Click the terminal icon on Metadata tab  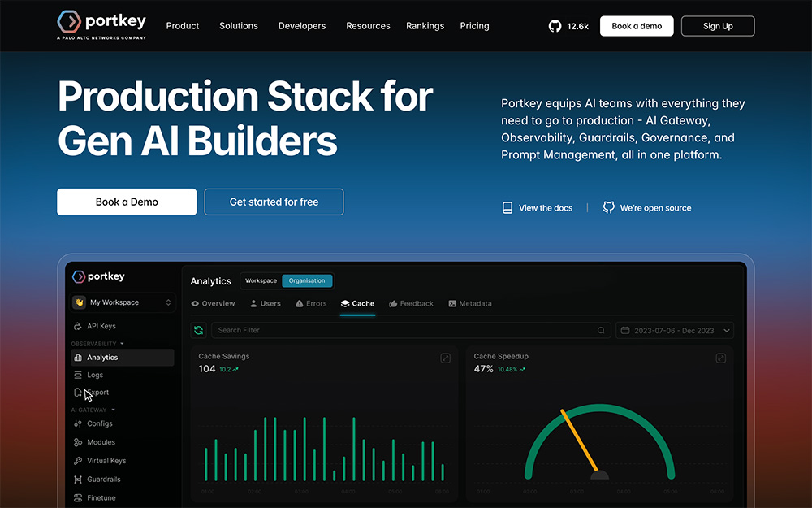pos(452,304)
